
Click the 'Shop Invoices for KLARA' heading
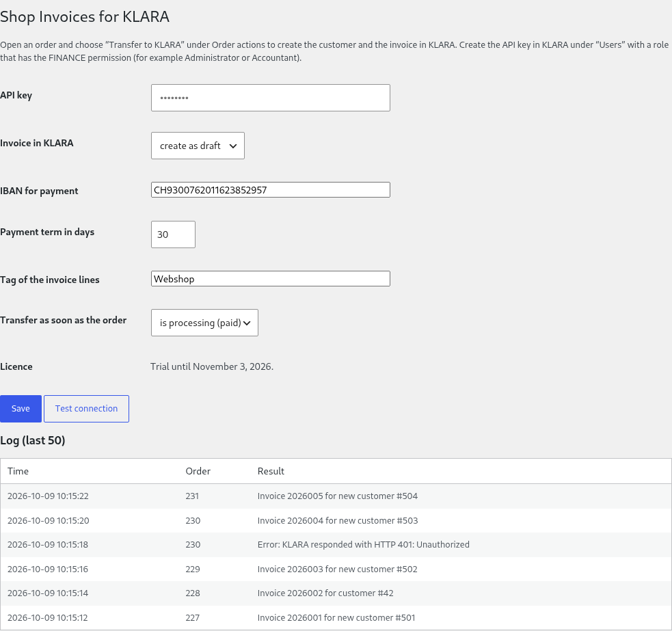(x=85, y=16)
